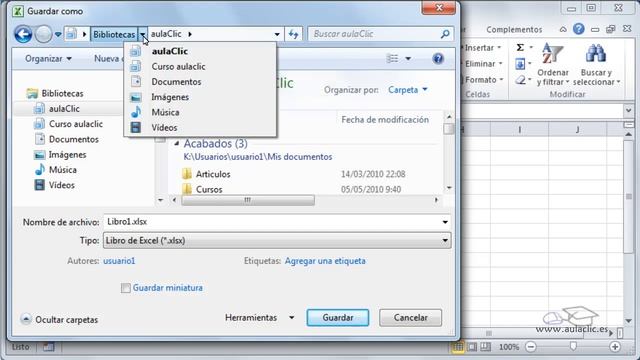Screen dimensions: 640x360
Task: Click Buscar y seleccionar in Excel
Action: click(596, 65)
